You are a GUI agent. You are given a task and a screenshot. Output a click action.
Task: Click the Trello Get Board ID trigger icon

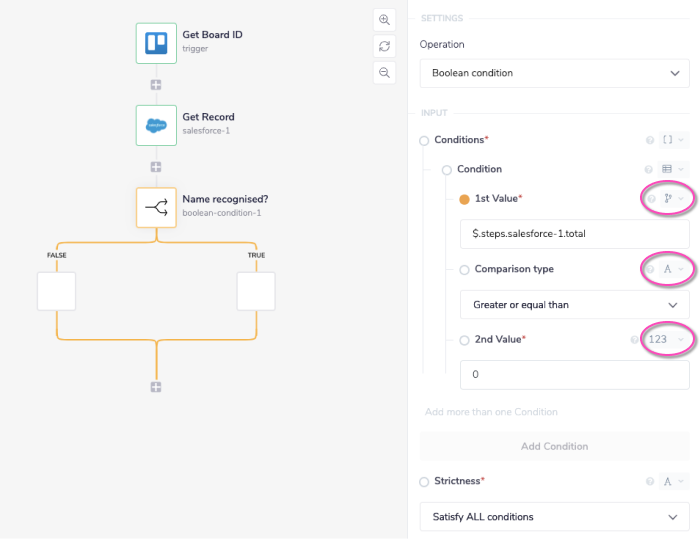(x=156, y=43)
